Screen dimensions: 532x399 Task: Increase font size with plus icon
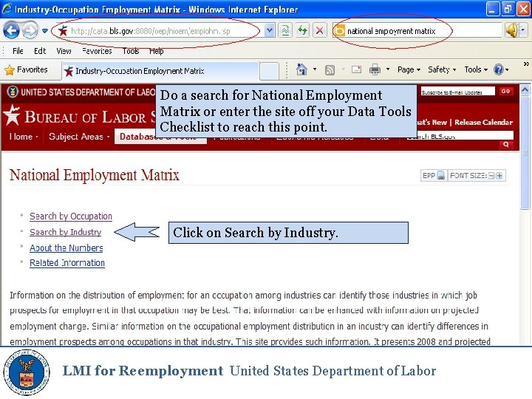point(499,176)
